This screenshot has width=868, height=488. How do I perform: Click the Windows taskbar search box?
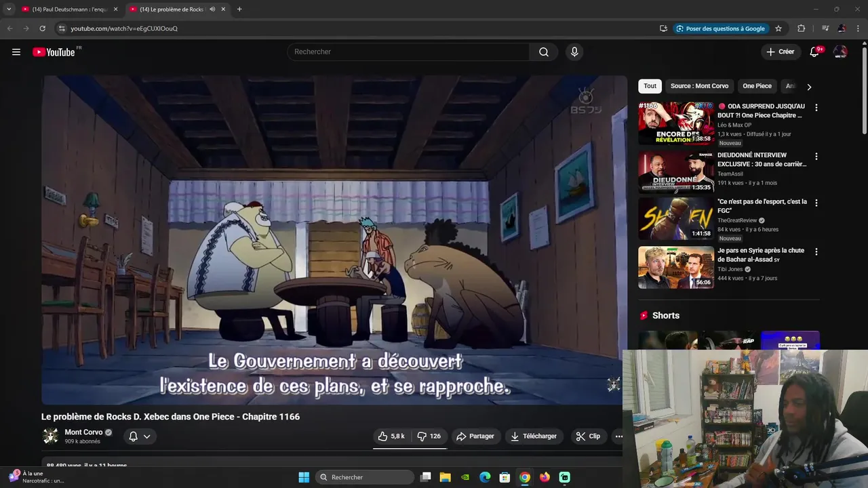(x=366, y=477)
